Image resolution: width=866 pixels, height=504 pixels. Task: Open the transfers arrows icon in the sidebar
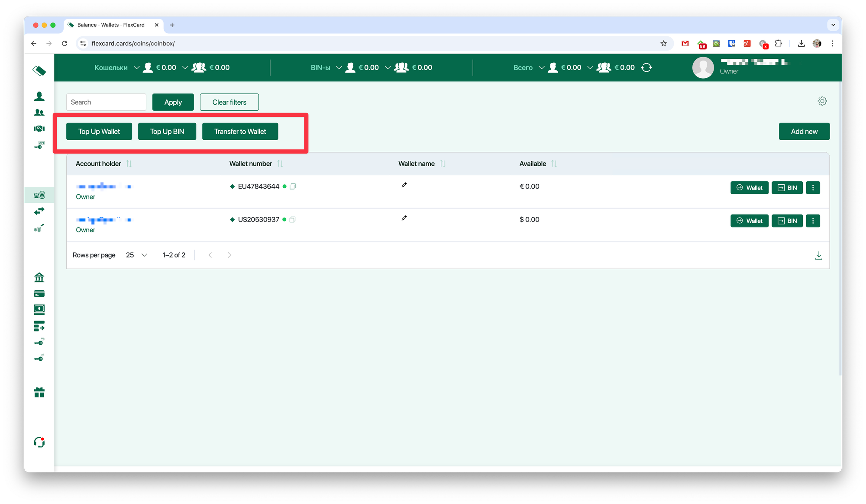coord(39,211)
